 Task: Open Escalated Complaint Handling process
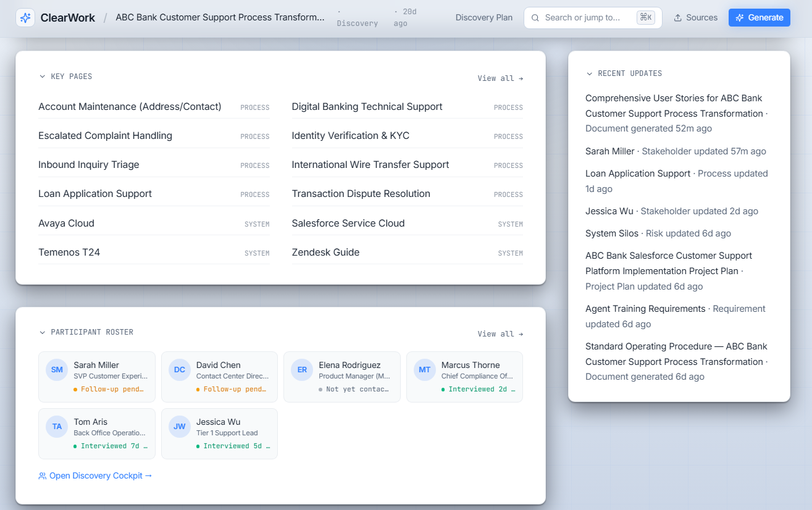coord(154,136)
